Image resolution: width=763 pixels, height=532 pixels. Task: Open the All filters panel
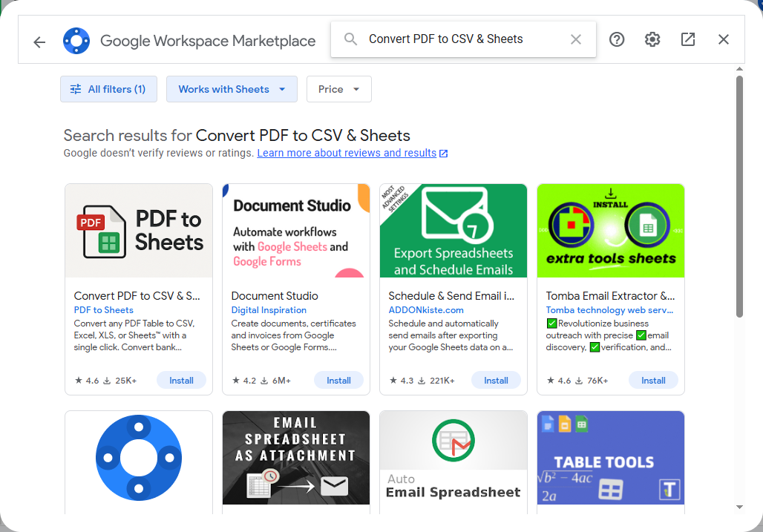coord(108,88)
